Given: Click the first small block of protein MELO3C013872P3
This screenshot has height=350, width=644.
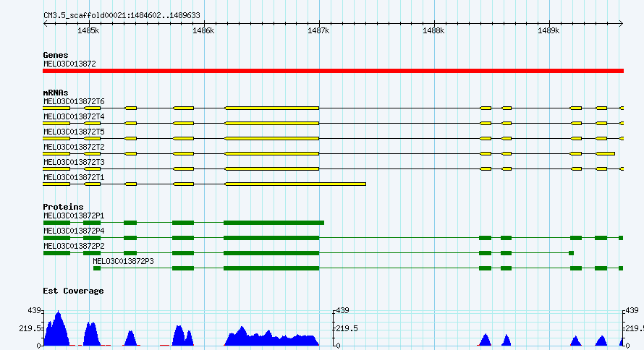Looking at the screenshot, I should pyautogui.click(x=97, y=268).
